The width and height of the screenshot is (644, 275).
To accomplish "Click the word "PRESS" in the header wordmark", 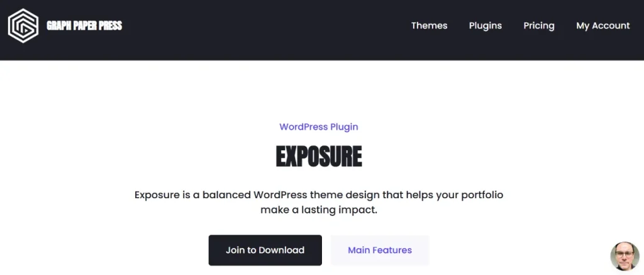I will pos(111,26).
